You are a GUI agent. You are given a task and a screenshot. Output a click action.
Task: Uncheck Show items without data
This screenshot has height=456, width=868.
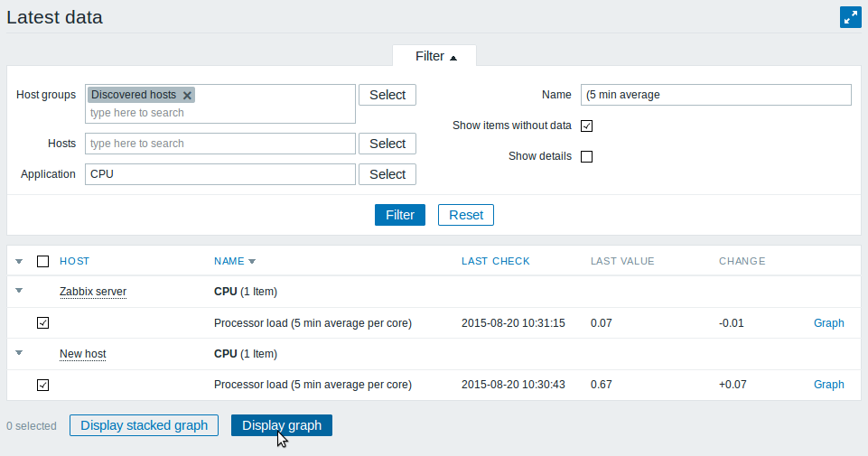[x=587, y=126]
